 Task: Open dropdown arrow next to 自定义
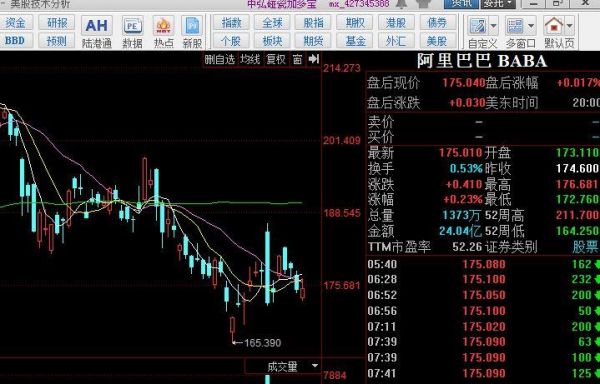[493, 26]
